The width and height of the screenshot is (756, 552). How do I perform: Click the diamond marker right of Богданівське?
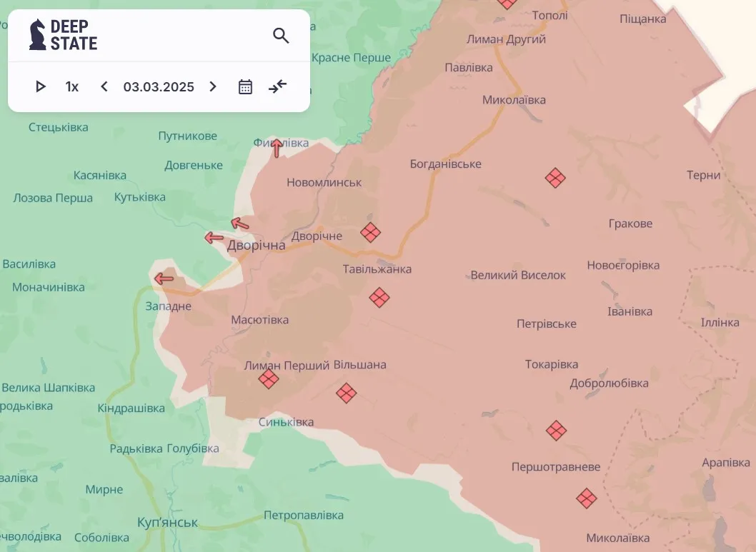[555, 178]
